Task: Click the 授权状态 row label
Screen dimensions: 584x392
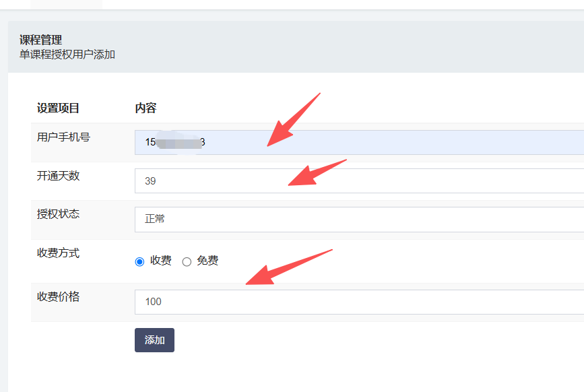Action: tap(58, 214)
